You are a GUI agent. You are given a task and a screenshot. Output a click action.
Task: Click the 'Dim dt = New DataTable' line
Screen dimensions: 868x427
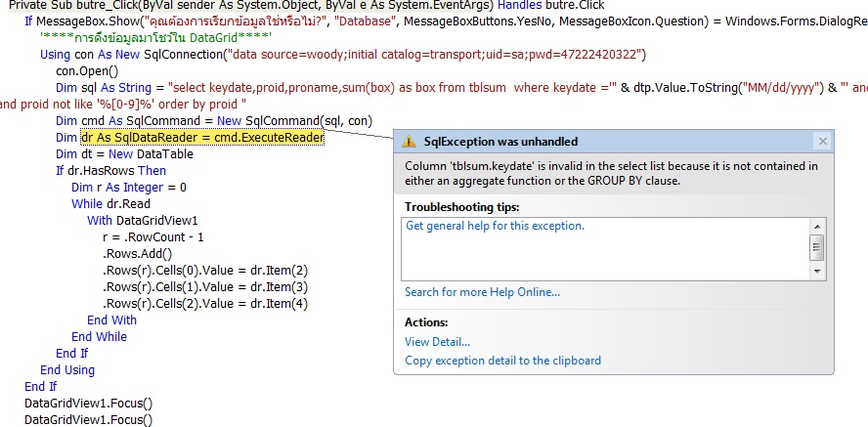coord(109,154)
